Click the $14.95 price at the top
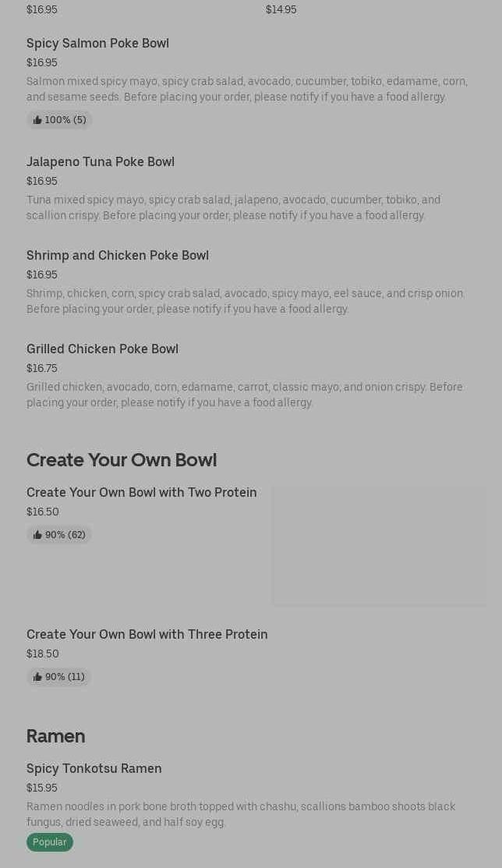Image resolution: width=502 pixels, height=868 pixels. 281,9
